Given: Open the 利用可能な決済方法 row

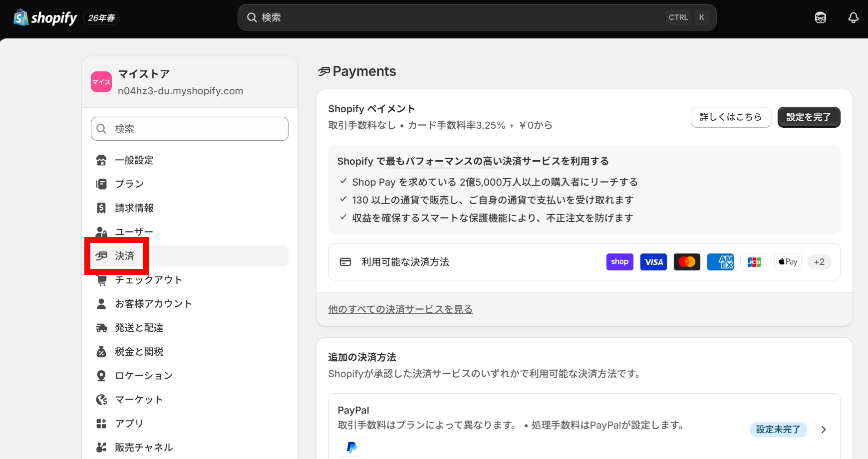Looking at the screenshot, I should 584,262.
